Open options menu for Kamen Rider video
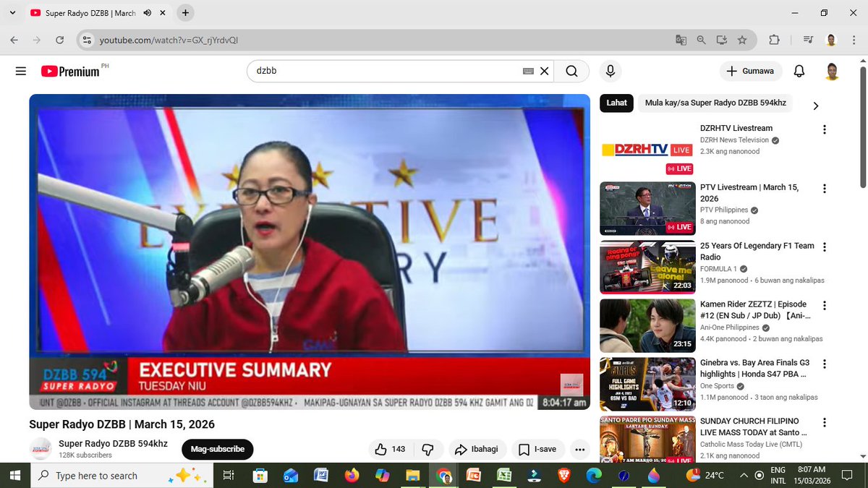 click(x=824, y=306)
